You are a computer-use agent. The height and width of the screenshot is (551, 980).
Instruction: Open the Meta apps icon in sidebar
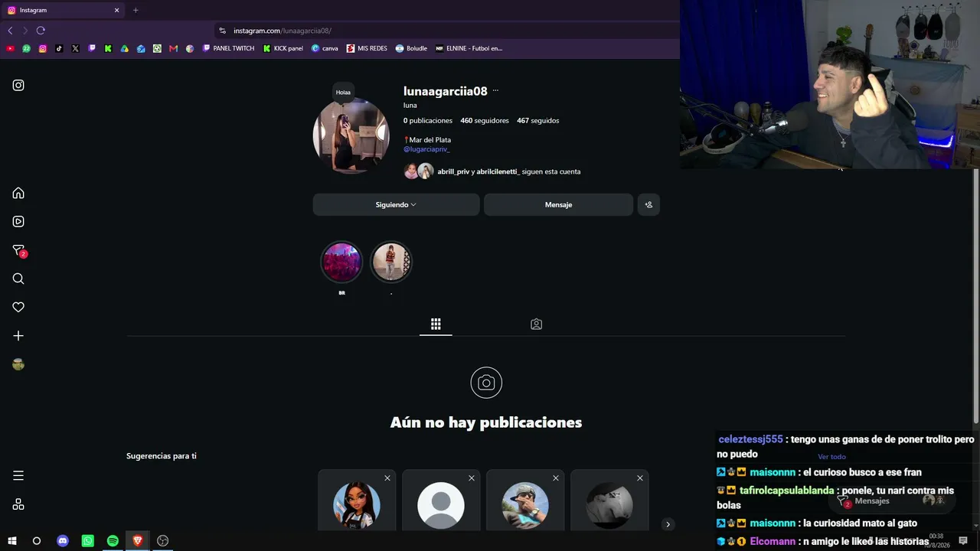pos(18,504)
